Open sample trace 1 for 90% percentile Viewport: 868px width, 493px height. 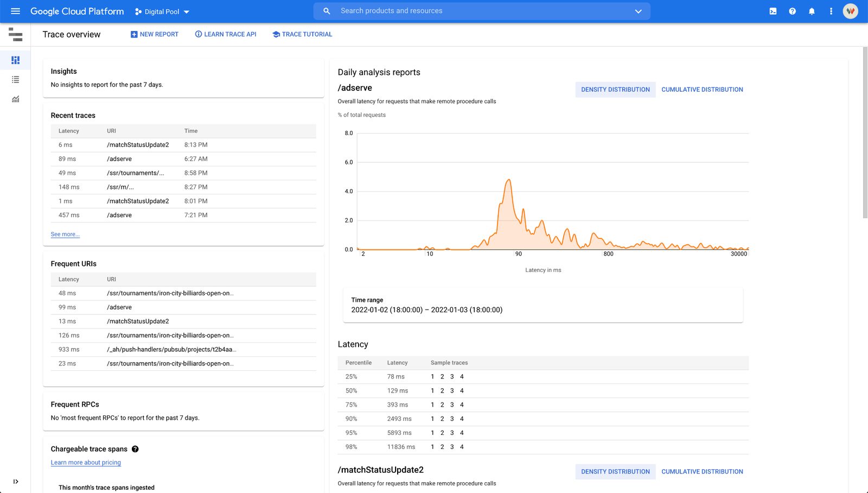click(432, 419)
